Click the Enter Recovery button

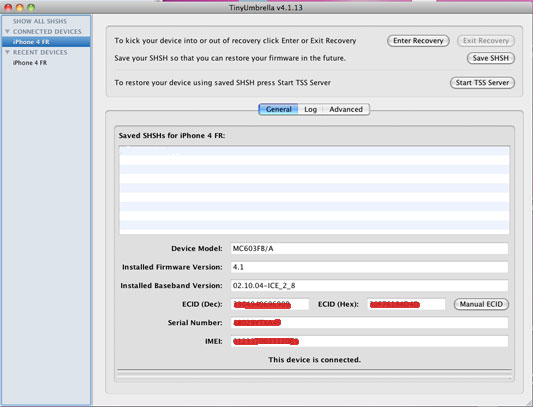click(418, 41)
